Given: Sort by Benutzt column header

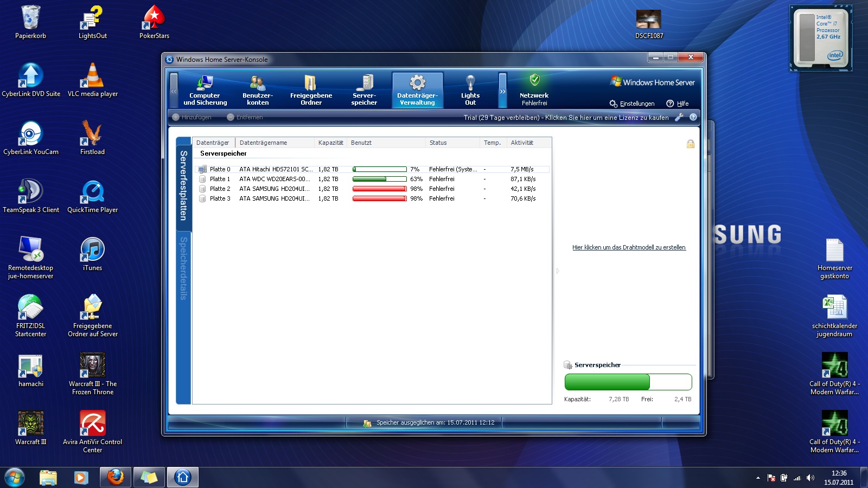Looking at the screenshot, I should pyautogui.click(x=386, y=143).
